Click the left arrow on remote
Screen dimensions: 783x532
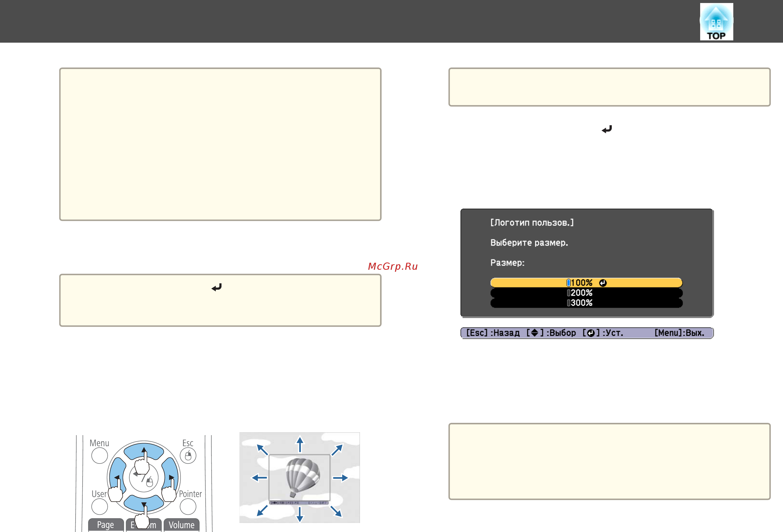[117, 477]
